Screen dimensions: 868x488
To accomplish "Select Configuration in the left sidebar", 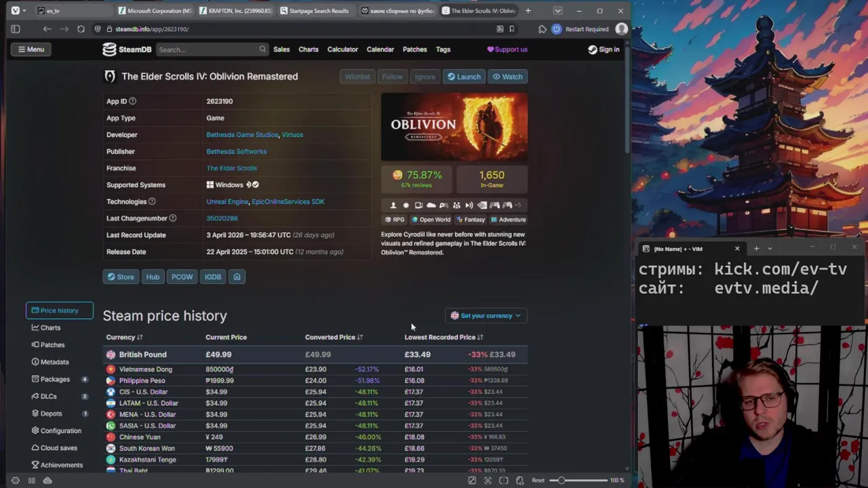I will (56, 431).
